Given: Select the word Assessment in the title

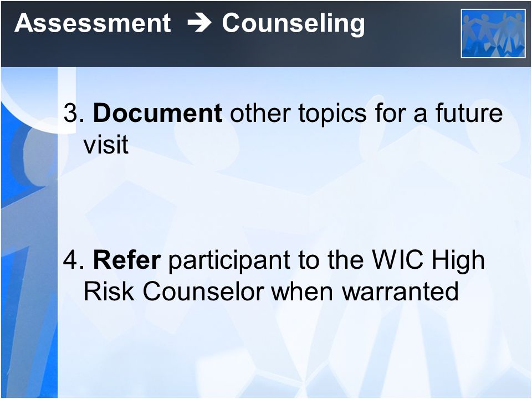Looking at the screenshot, I should point(93,23).
